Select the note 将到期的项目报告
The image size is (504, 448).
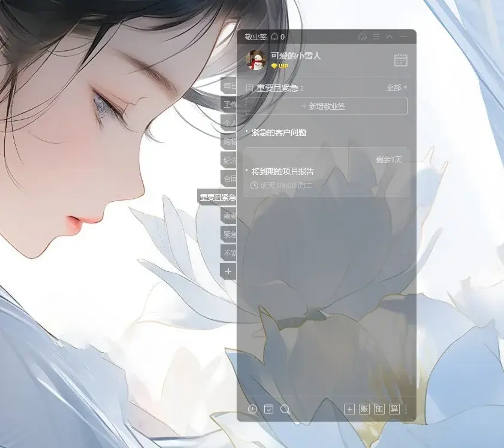[x=282, y=171]
